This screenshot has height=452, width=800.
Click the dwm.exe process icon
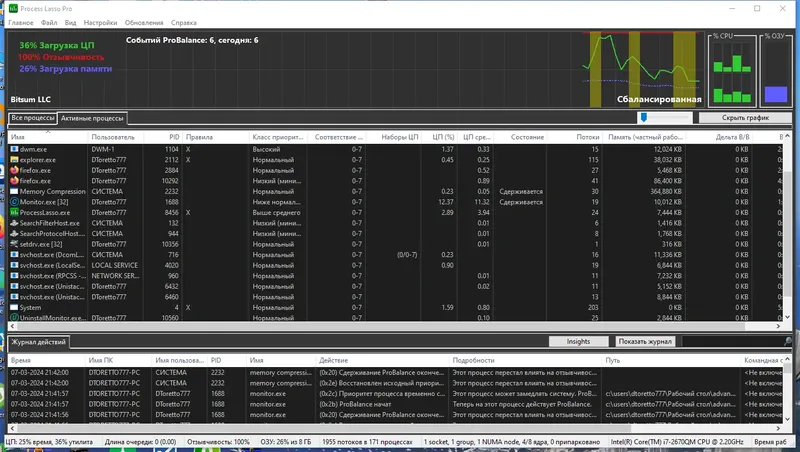pyautogui.click(x=14, y=149)
